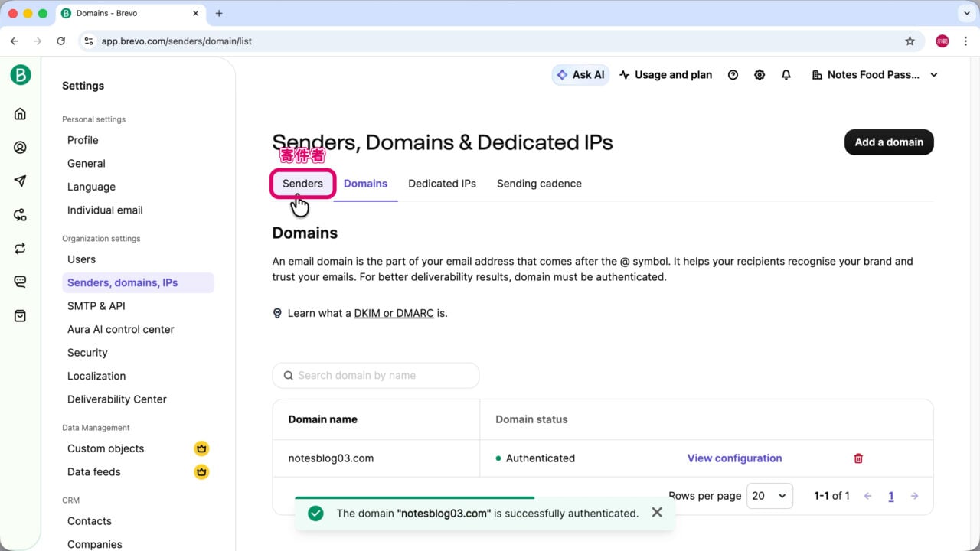
Task: Go to the next page of domains
Action: [x=914, y=496]
